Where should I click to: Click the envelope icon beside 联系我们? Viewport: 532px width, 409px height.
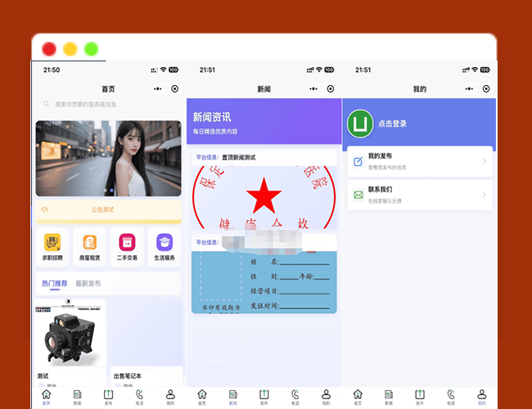coord(358,195)
